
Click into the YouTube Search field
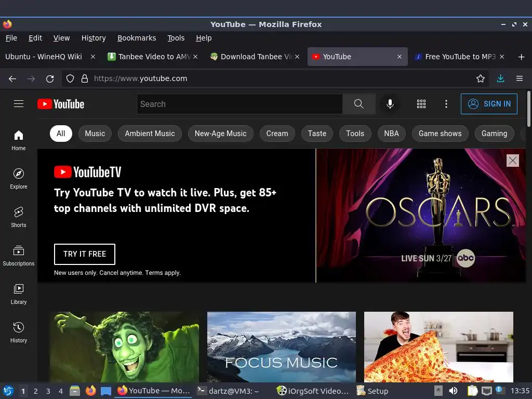(x=240, y=104)
